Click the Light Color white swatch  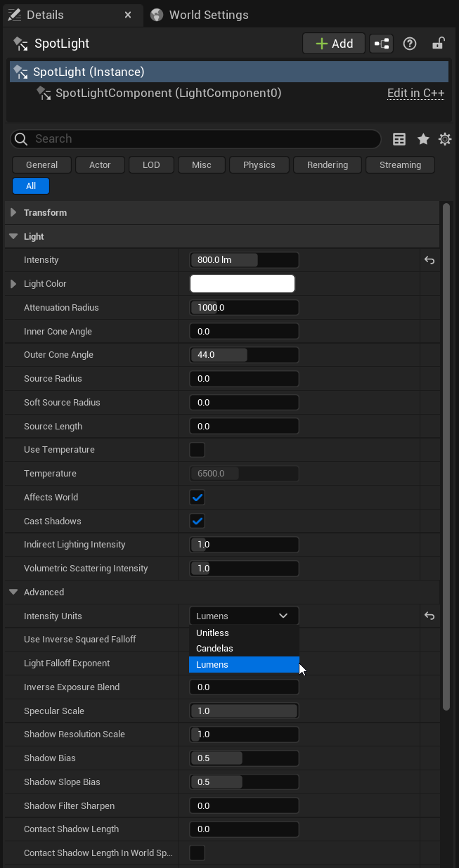point(243,284)
